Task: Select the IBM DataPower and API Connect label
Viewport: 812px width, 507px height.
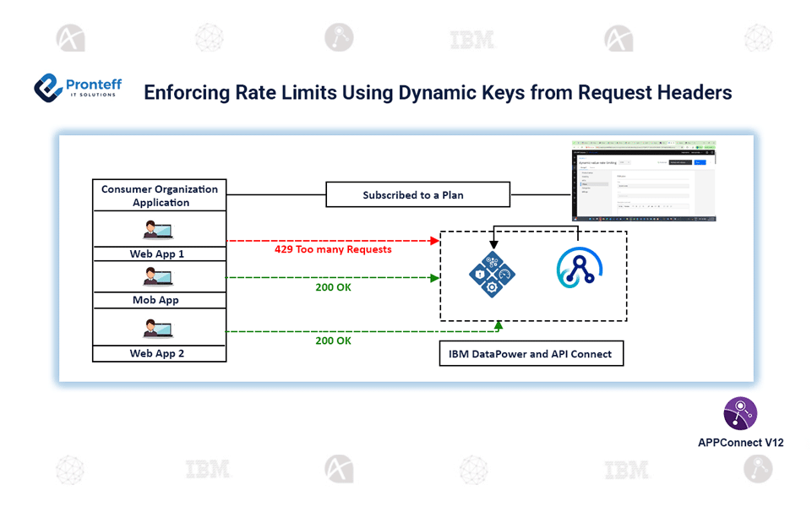Action: point(531,353)
